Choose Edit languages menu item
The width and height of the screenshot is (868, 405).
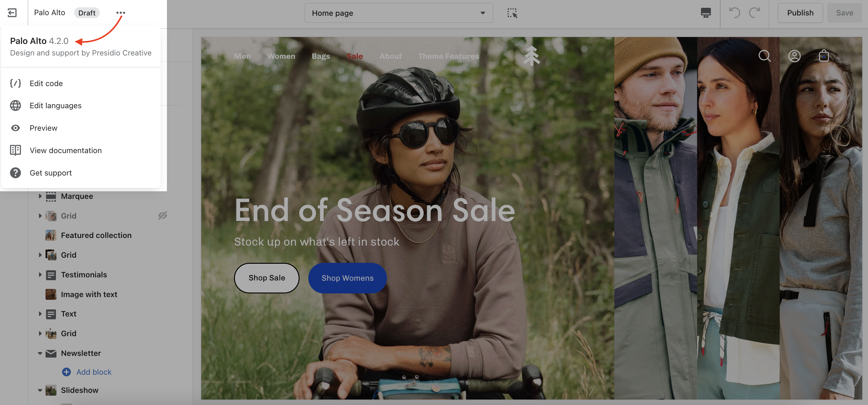(x=56, y=106)
